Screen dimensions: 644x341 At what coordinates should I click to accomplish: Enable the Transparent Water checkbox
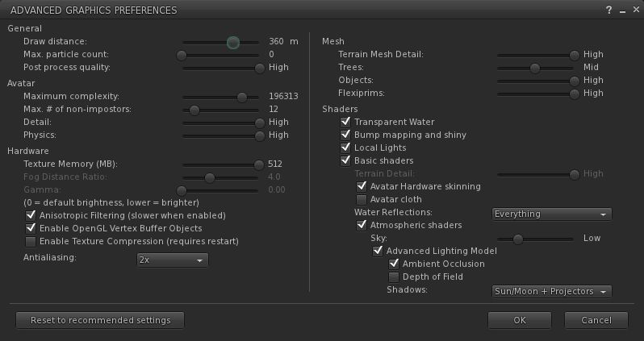pos(346,122)
